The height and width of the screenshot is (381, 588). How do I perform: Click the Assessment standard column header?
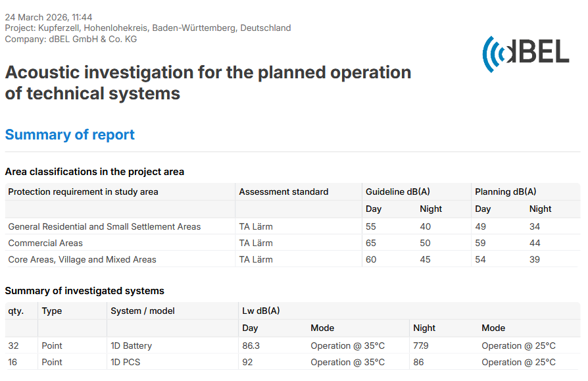click(x=283, y=192)
